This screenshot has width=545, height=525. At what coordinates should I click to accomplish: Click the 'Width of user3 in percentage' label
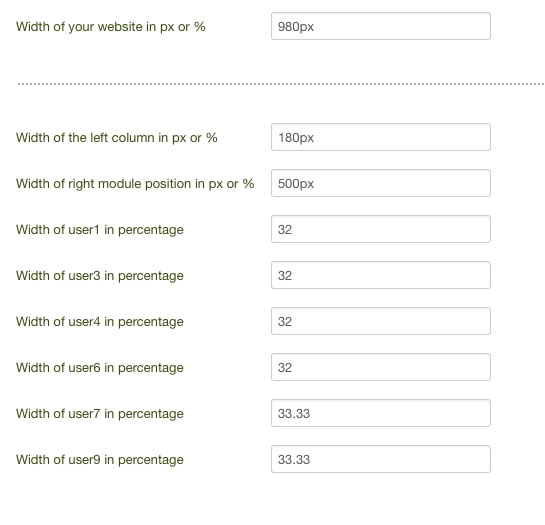point(100,276)
